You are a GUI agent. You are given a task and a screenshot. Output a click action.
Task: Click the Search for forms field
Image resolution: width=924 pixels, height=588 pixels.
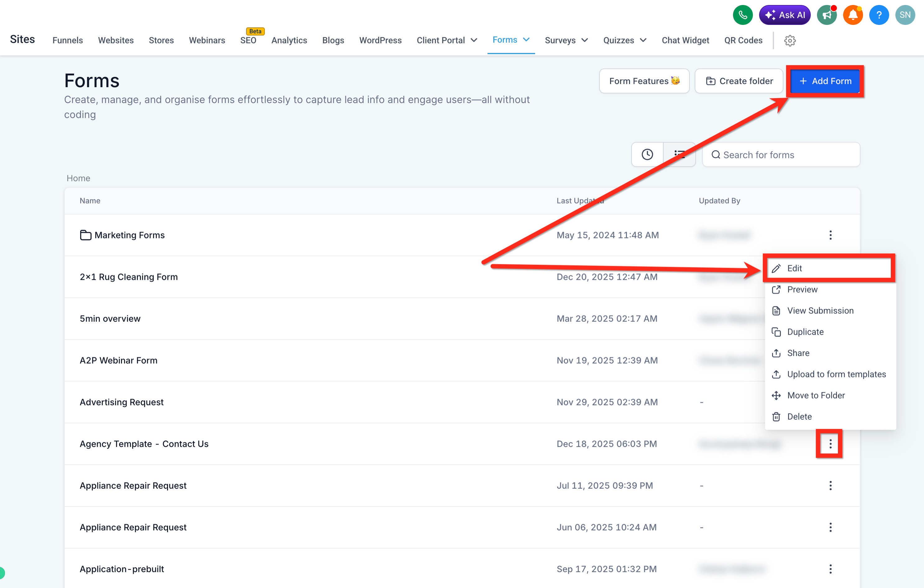tap(781, 155)
